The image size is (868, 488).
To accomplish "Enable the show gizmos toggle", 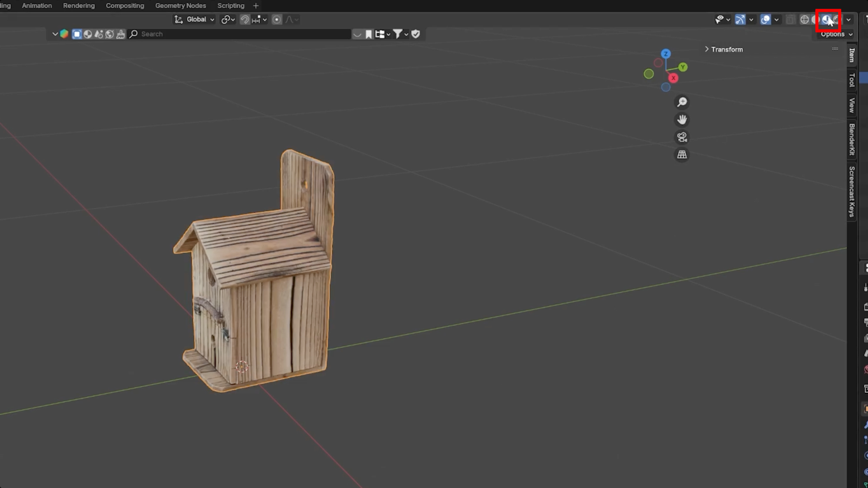I will 740,19.
